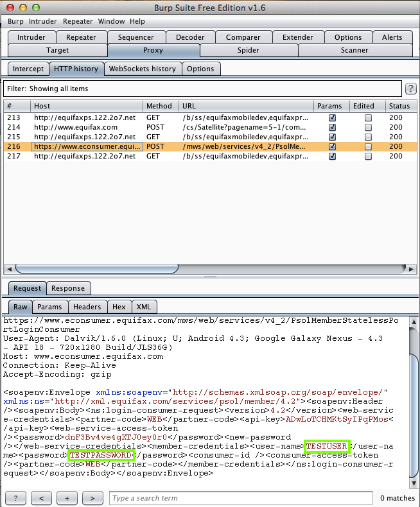Switch to the Decoder tab
The width and height of the screenshot is (420, 507).
click(x=190, y=37)
